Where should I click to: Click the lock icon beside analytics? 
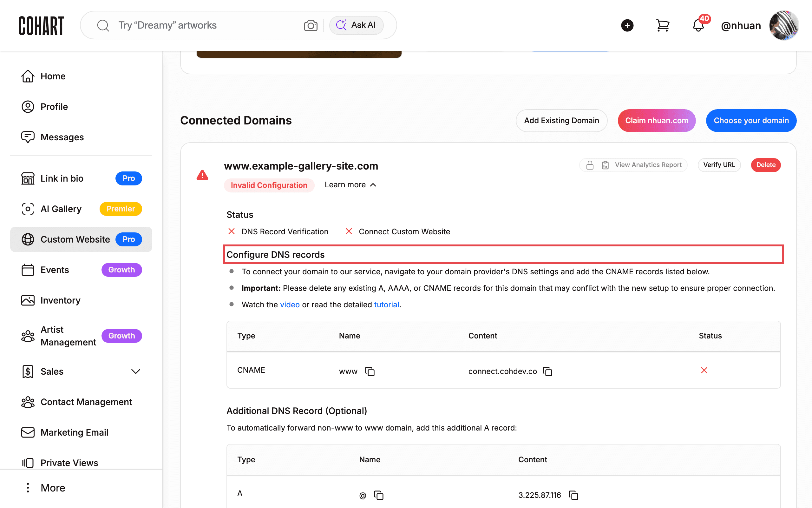point(590,165)
